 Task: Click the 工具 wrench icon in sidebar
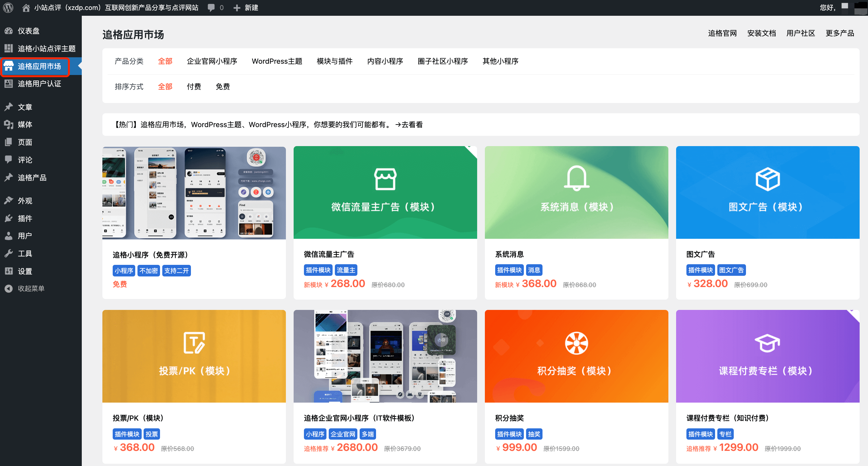9,253
